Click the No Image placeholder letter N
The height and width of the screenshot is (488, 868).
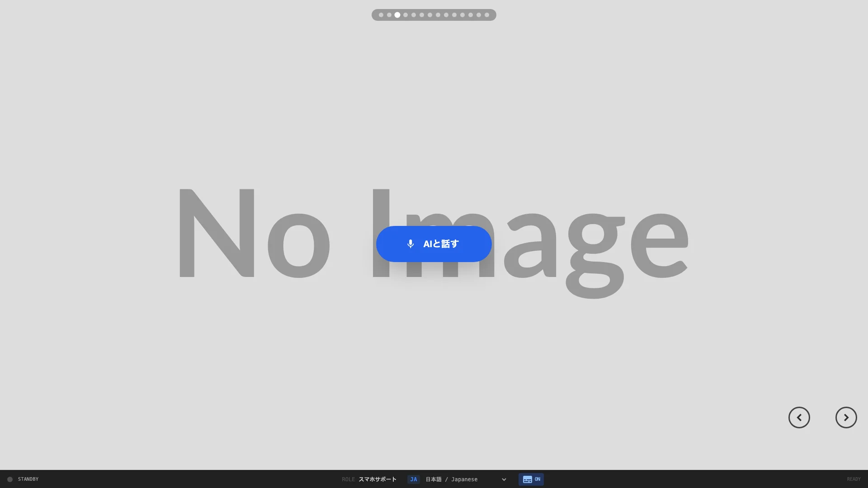pyautogui.click(x=216, y=233)
